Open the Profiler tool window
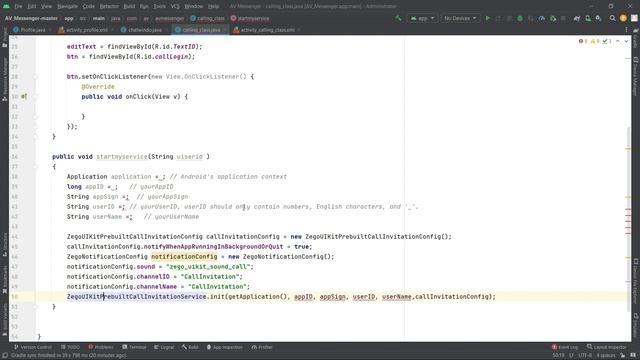This screenshot has width=640, height=360. point(262,347)
